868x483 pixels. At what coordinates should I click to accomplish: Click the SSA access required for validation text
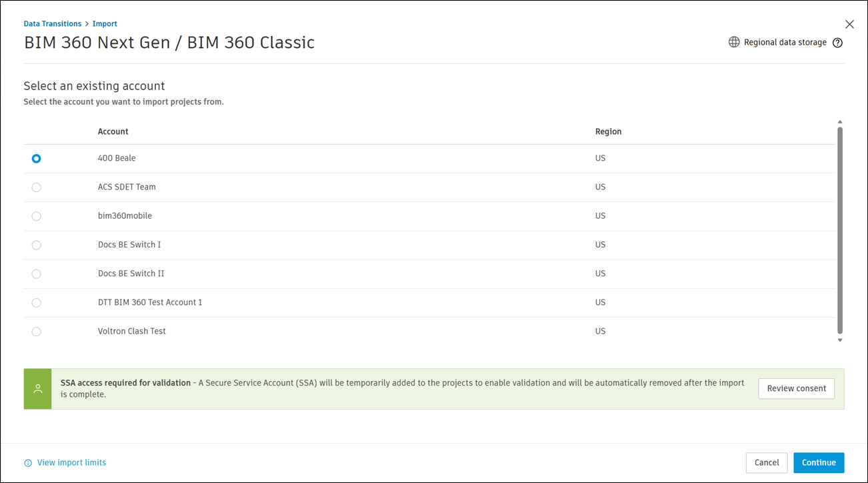click(125, 383)
